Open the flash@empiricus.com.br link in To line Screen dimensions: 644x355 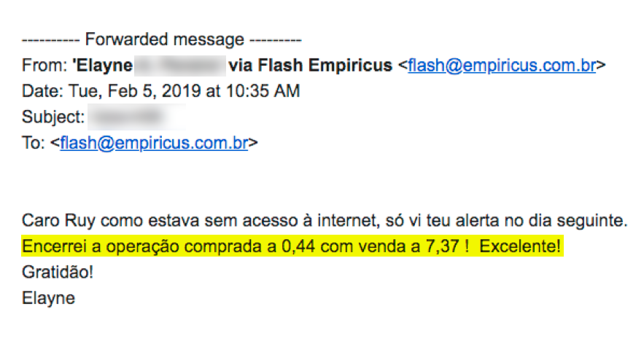[154, 143]
